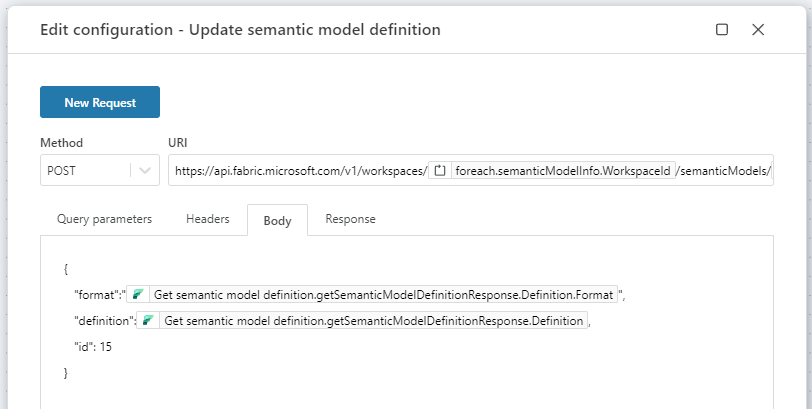Select the foreach WorkspaceId token in URI
The height and width of the screenshot is (409, 812).
click(x=564, y=171)
